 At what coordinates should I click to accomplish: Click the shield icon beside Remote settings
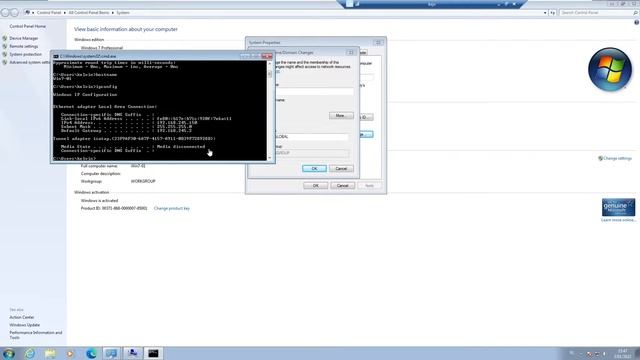[x=5, y=47]
